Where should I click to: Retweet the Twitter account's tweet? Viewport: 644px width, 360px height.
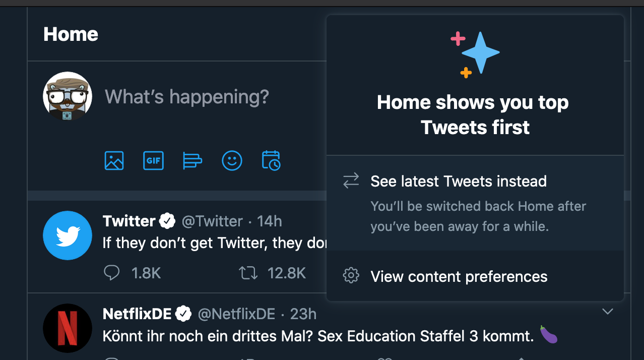(x=248, y=273)
